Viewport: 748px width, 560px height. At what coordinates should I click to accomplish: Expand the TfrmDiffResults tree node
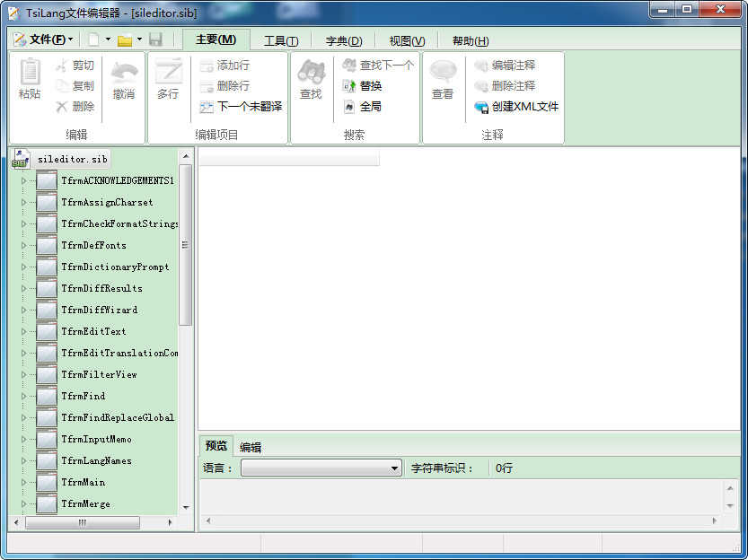[23, 288]
